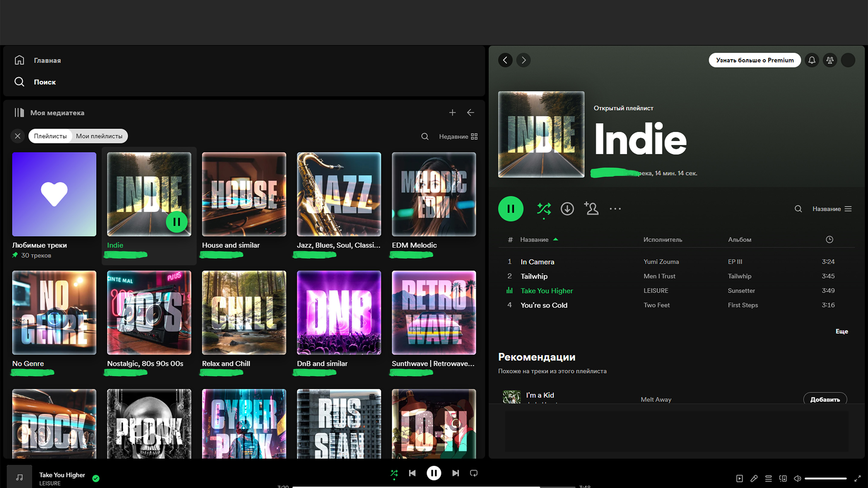Adjust the volume slider
The image size is (868, 488).
(826, 478)
